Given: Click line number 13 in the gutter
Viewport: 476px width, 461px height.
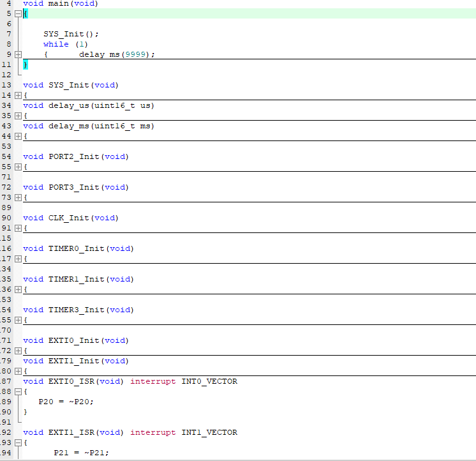Looking at the screenshot, I should tap(6, 85).
